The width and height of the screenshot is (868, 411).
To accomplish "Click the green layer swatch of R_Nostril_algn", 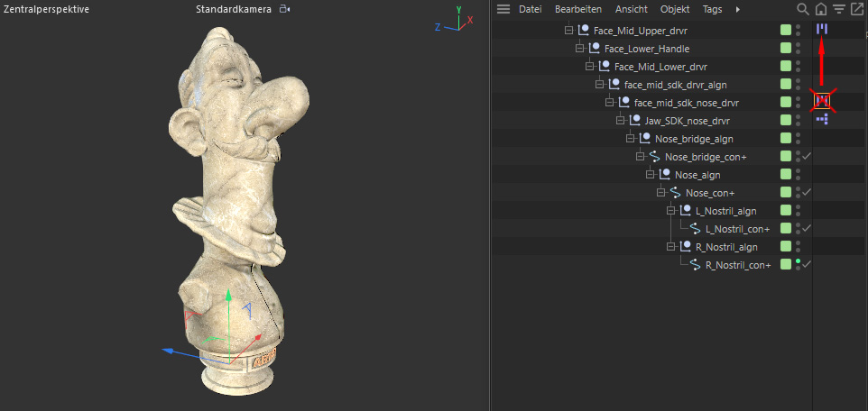I will point(786,246).
